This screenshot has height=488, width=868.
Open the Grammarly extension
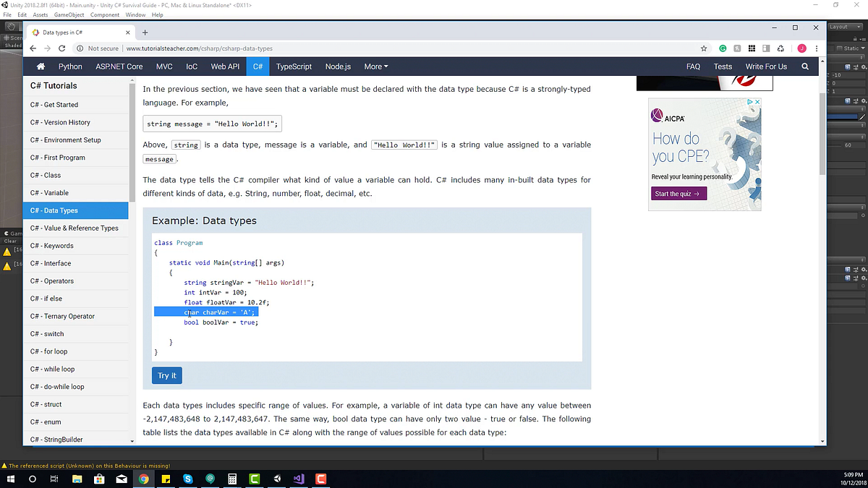[x=723, y=48]
